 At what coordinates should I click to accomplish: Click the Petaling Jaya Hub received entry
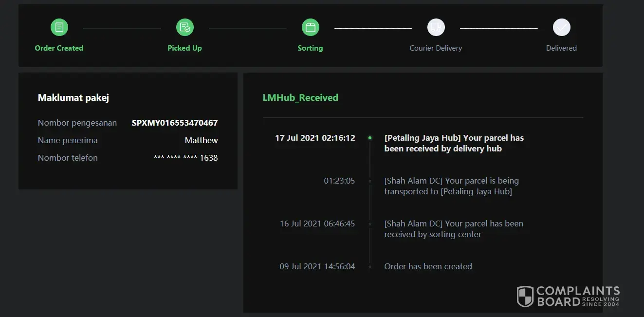pos(454,143)
